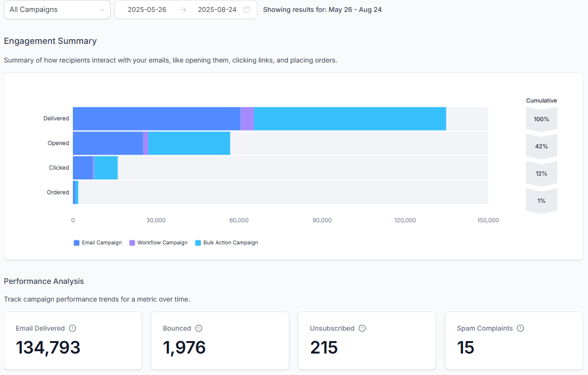588x375 pixels.
Task: Toggle Bulk Action Campaign series in legend
Action: [x=227, y=243]
